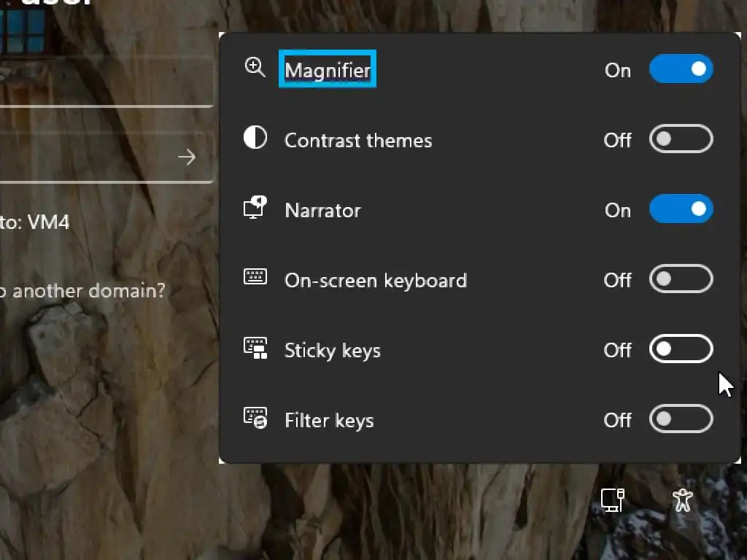747x560 pixels.
Task: Open the network connection icon
Action: click(x=612, y=499)
